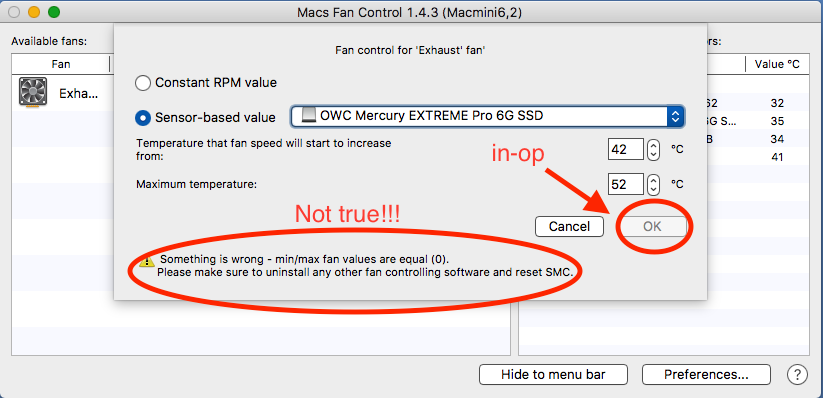Click the Hide to menu bar button
This screenshot has width=823, height=398.
pyautogui.click(x=553, y=375)
